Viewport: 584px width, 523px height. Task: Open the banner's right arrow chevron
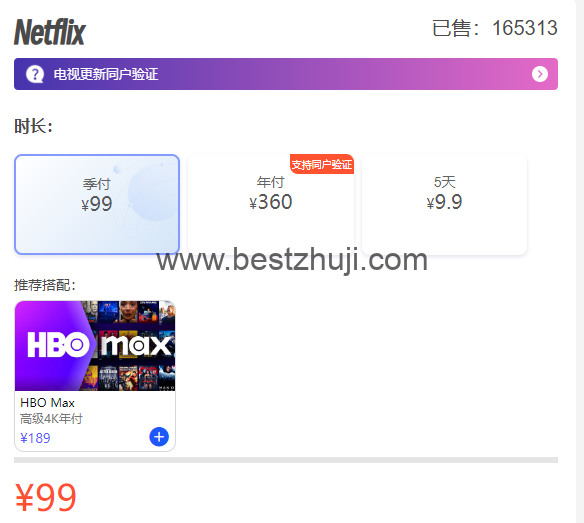(x=540, y=74)
